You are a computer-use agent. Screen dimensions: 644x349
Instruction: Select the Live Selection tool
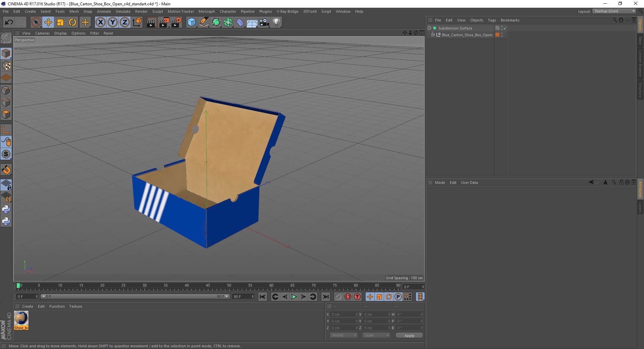36,22
